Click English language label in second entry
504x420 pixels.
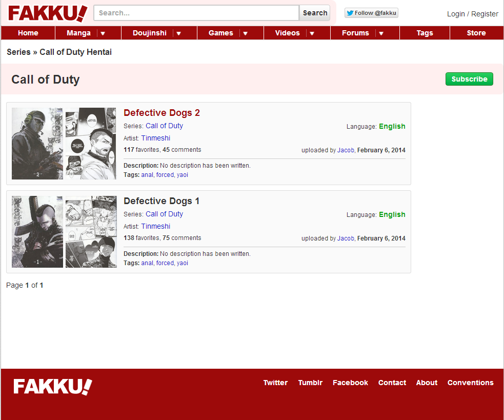[x=392, y=214]
